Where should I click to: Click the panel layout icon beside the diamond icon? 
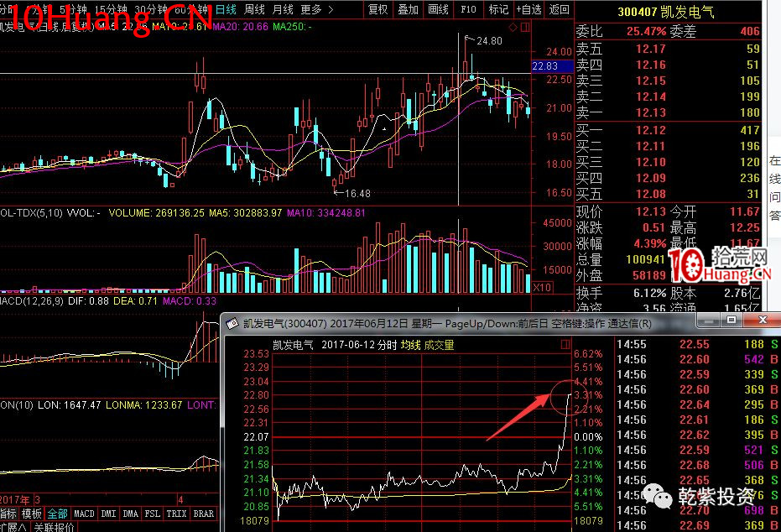pyautogui.click(x=525, y=28)
